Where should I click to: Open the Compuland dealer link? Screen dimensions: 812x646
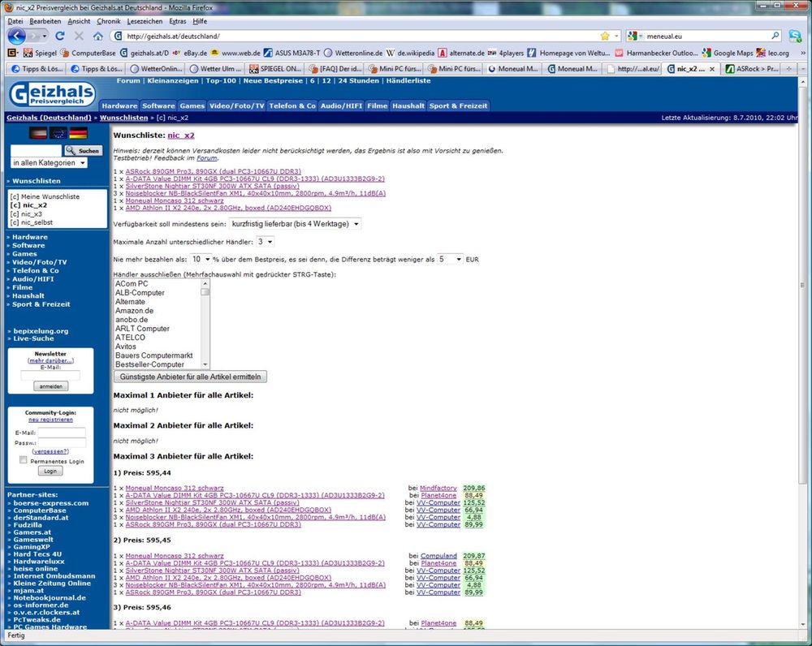pyautogui.click(x=438, y=556)
